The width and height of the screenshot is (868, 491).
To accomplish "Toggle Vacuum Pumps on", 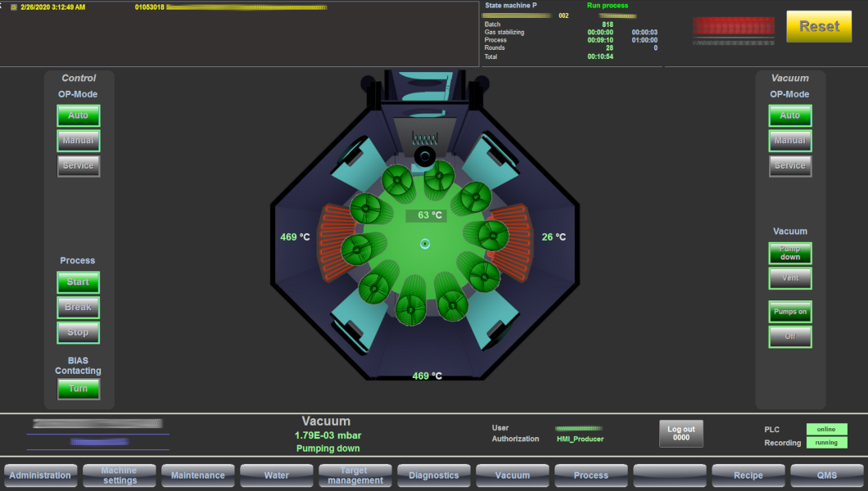I will coord(790,312).
